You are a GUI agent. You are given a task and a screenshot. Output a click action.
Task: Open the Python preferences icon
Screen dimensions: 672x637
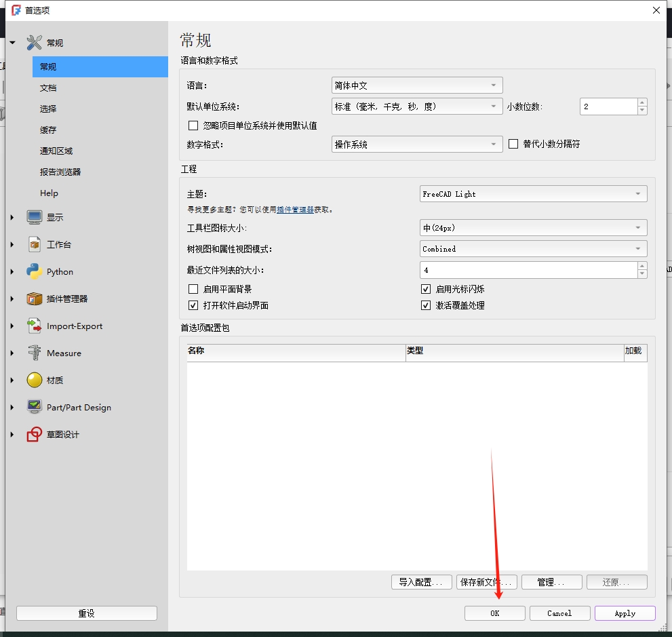tap(35, 271)
